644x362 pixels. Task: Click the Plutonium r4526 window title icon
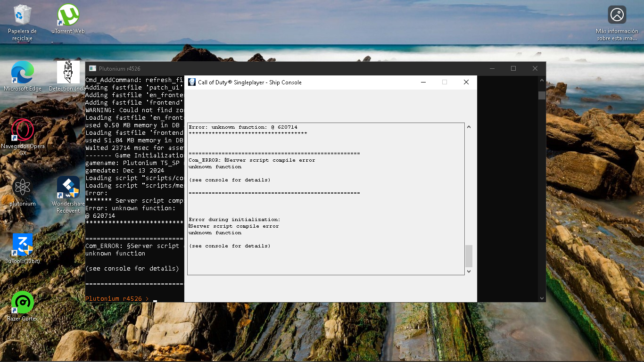click(92, 69)
